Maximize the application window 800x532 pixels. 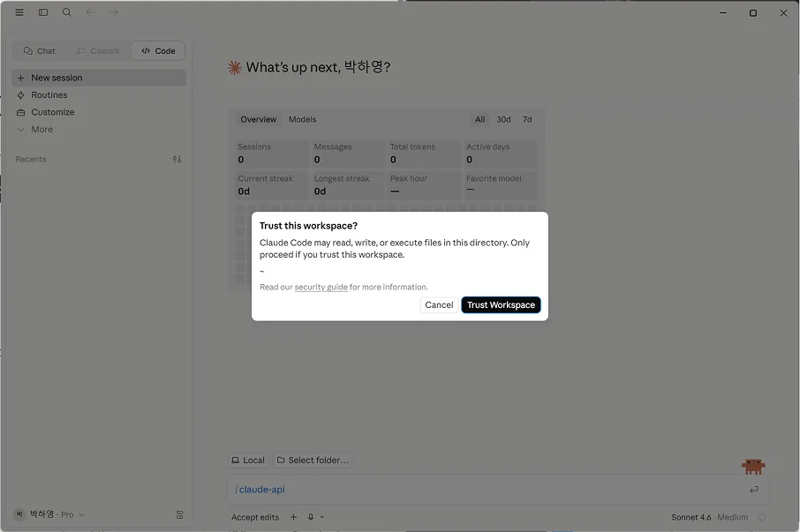[x=753, y=12]
